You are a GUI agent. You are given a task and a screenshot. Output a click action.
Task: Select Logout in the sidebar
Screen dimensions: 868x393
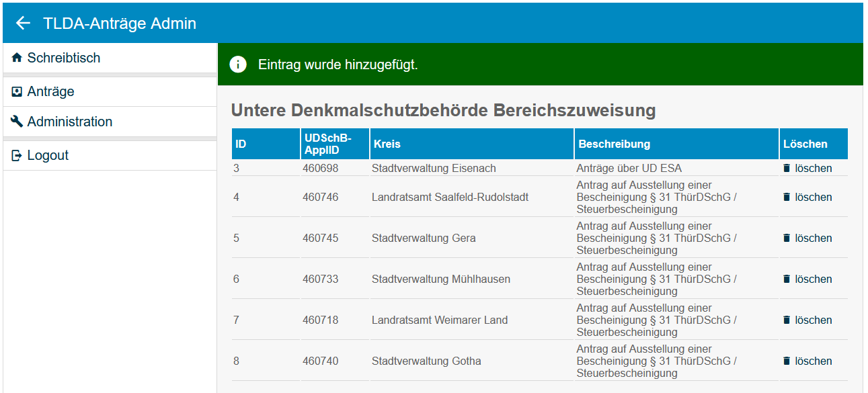pos(48,156)
